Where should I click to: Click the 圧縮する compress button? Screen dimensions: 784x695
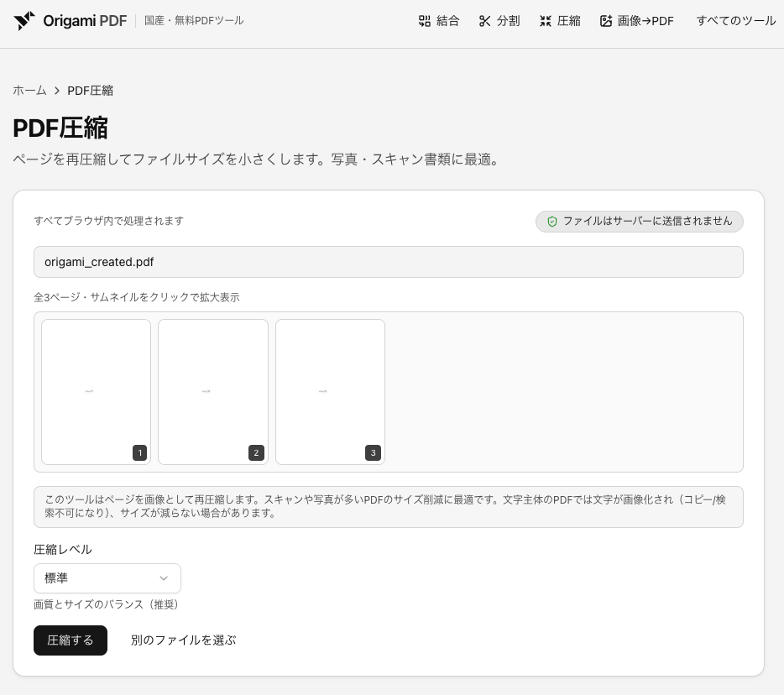(x=71, y=640)
